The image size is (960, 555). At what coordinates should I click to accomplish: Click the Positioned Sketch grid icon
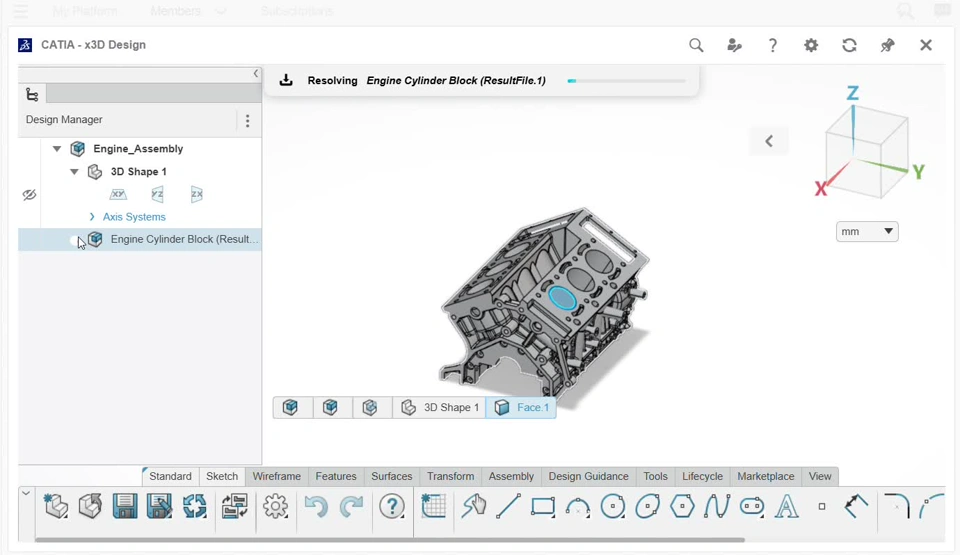pyautogui.click(x=433, y=507)
